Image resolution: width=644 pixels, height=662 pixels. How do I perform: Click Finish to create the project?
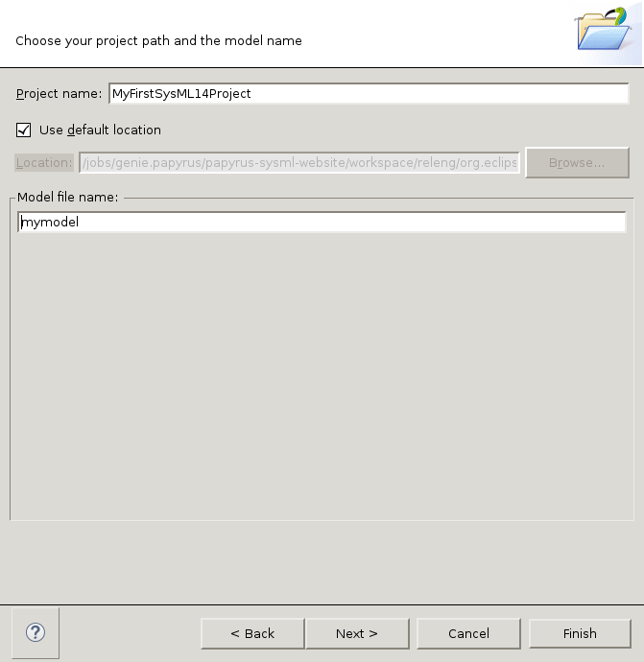[580, 633]
